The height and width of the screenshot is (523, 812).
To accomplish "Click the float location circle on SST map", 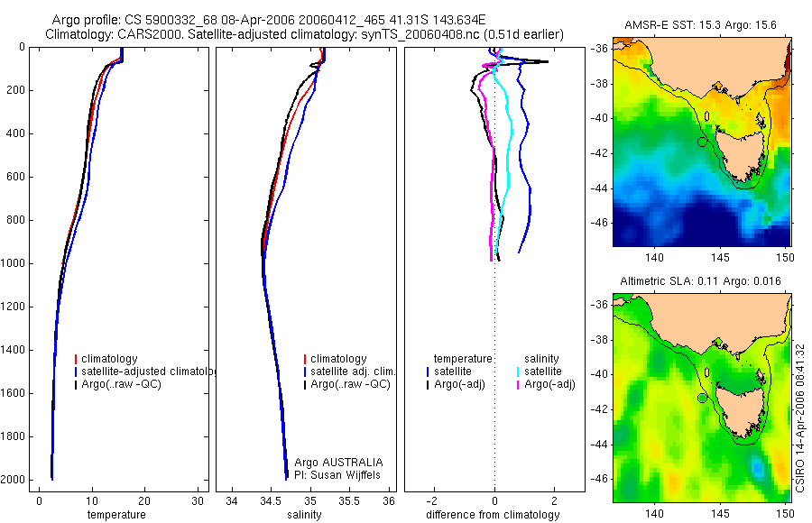I will click(702, 142).
